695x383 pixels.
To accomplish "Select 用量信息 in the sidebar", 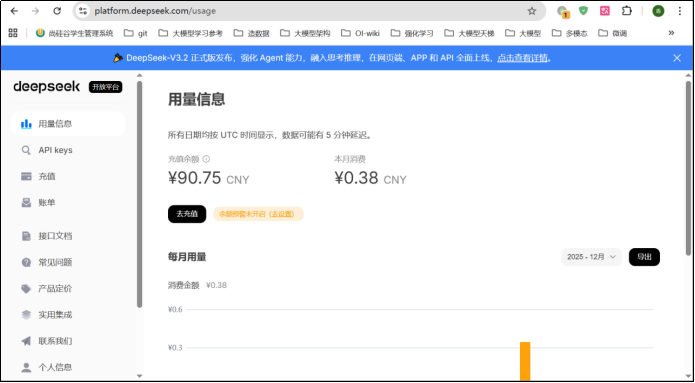I will [68, 124].
